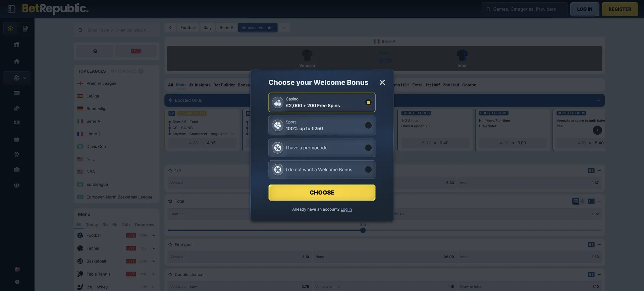Viewport: 644px width, 291px height.
Task: Click the LOG IN button in header
Action: [585, 9]
